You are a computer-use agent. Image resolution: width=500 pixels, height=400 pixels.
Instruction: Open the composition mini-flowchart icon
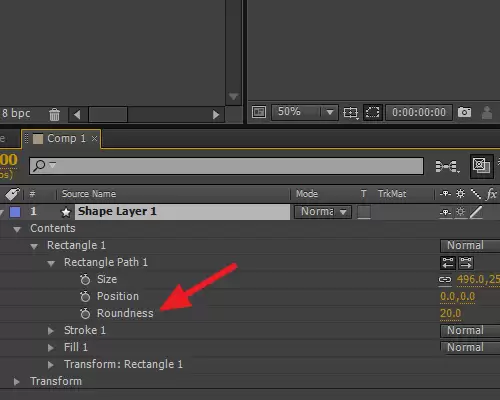pos(447,166)
